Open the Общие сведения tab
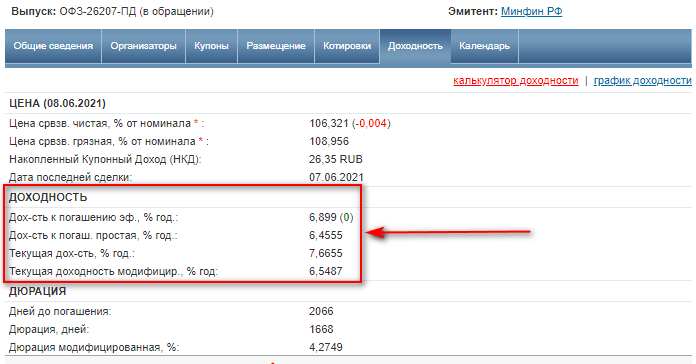The height and width of the screenshot is (364, 696). 53,46
